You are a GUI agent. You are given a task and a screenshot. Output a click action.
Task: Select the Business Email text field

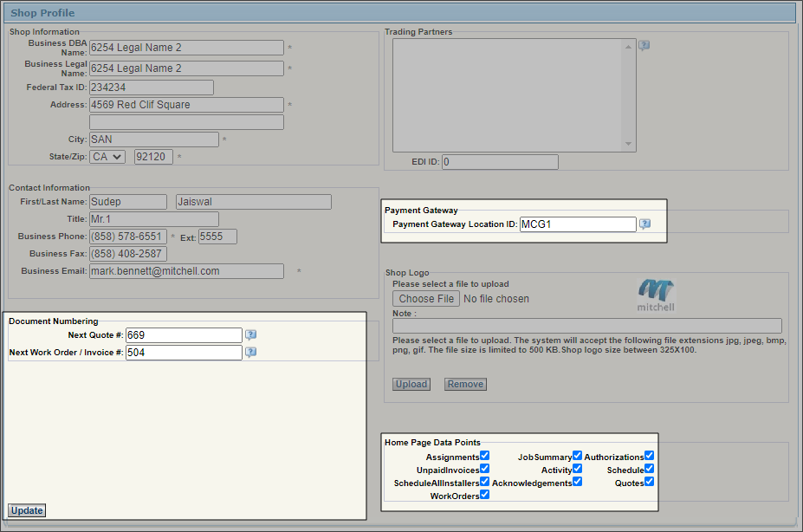point(186,271)
